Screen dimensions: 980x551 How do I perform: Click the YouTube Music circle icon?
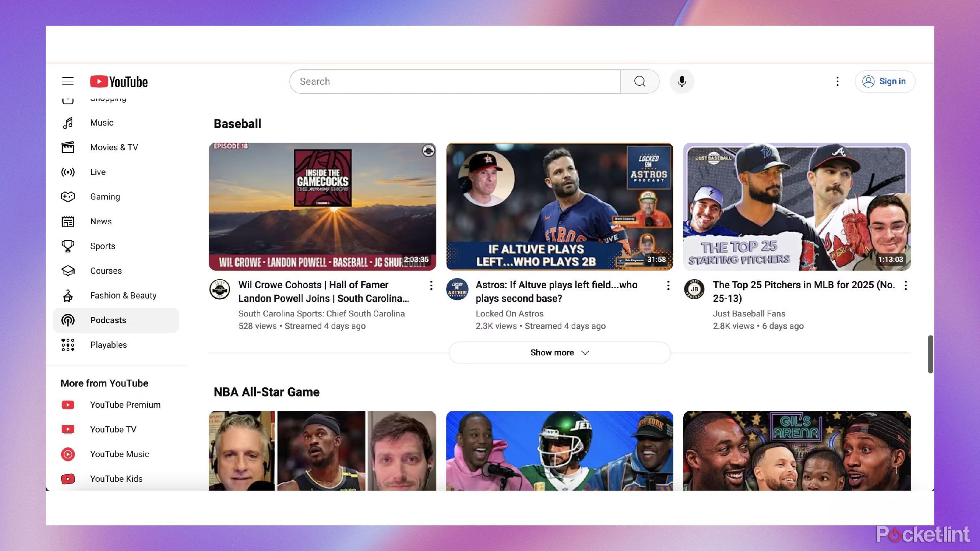pyautogui.click(x=68, y=454)
